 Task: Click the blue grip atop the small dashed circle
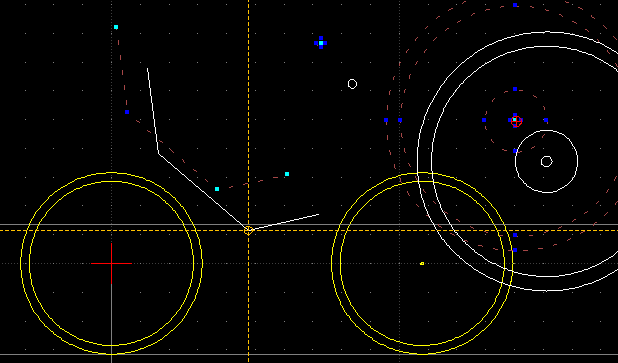click(x=515, y=89)
